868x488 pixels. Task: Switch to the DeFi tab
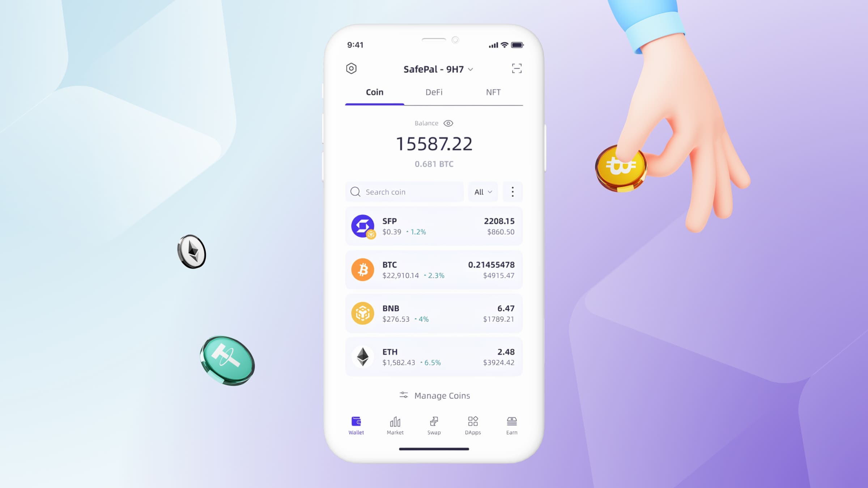point(433,92)
